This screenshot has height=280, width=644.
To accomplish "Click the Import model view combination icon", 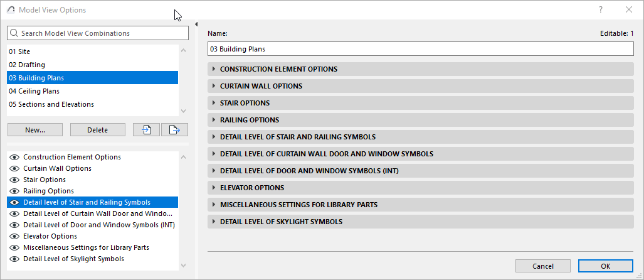I will point(146,130).
